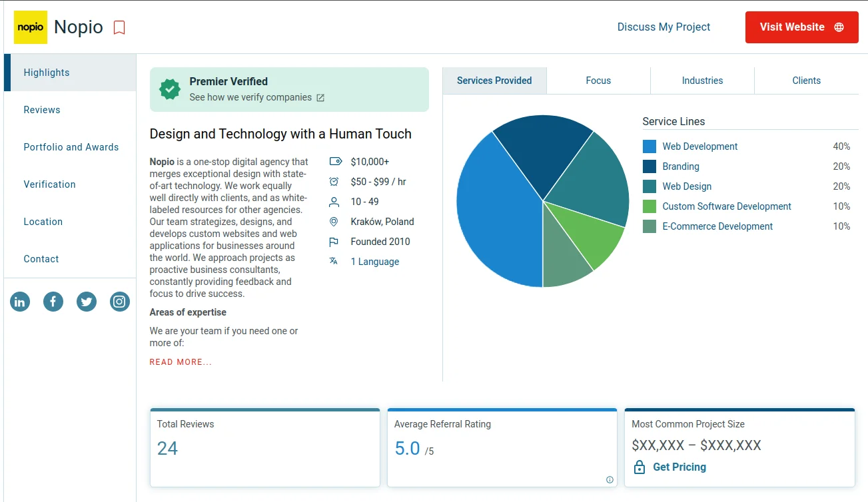This screenshot has height=502, width=868.
Task: Click the Premier Verified badge icon
Action: coord(170,89)
